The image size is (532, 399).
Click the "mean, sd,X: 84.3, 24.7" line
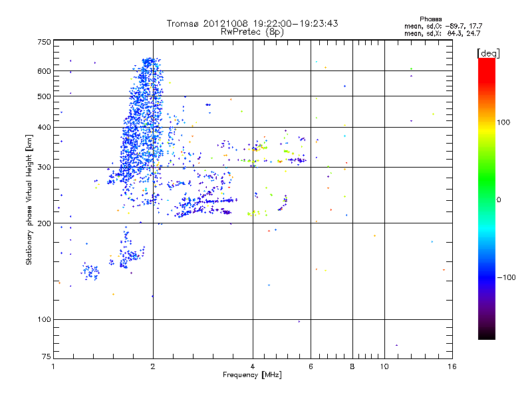coord(442,33)
